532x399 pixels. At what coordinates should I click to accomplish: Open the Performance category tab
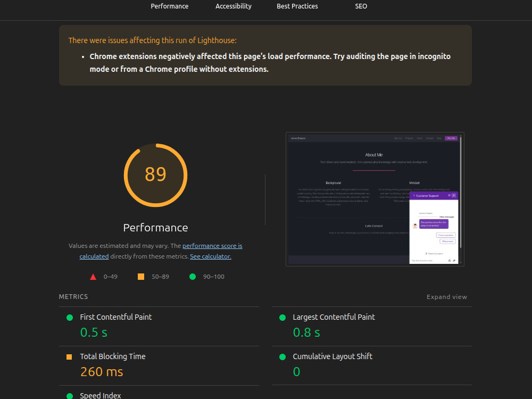pos(169,6)
